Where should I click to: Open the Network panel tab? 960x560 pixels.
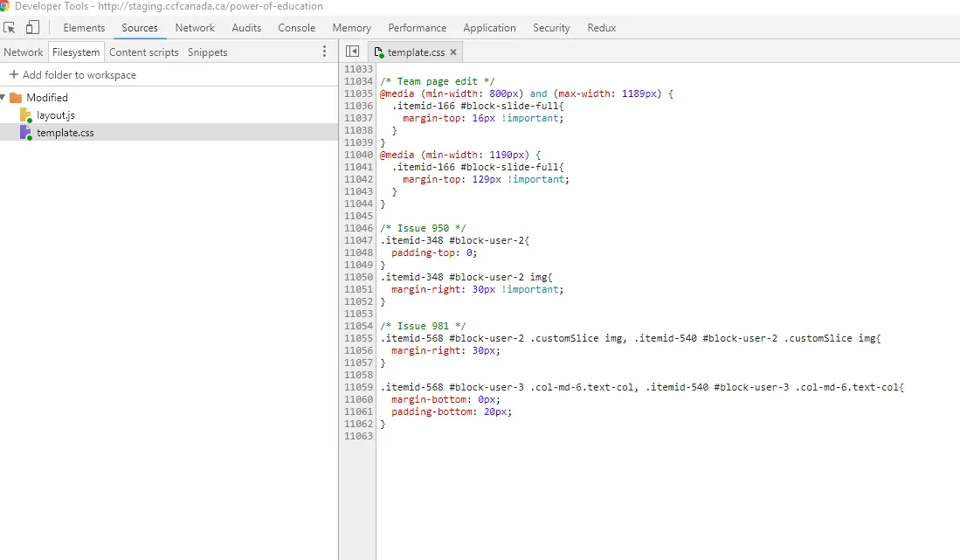pos(195,28)
